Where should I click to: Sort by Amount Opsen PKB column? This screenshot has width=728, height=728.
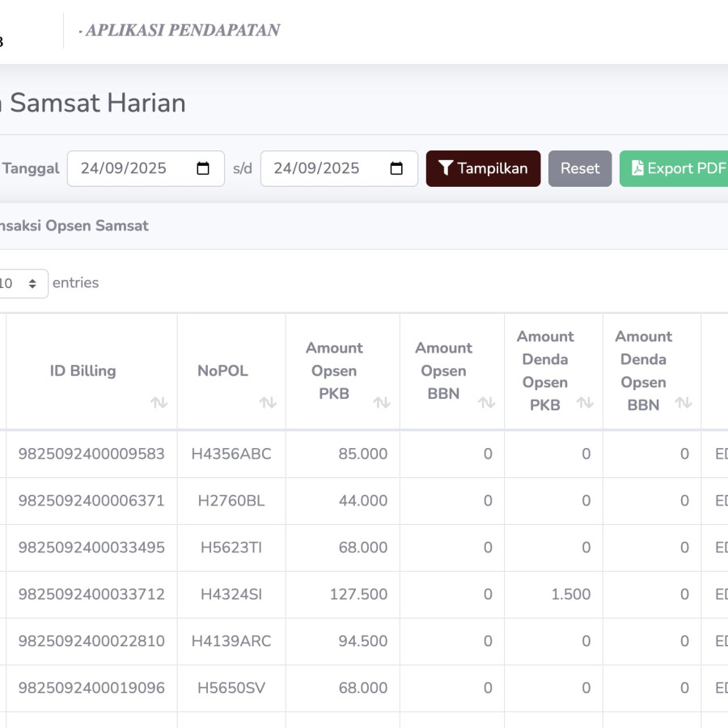381,403
